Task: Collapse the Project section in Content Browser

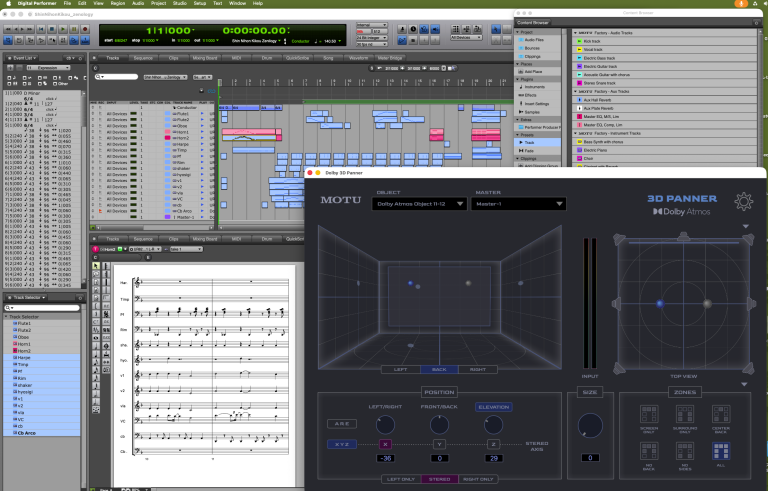Action: [518, 32]
